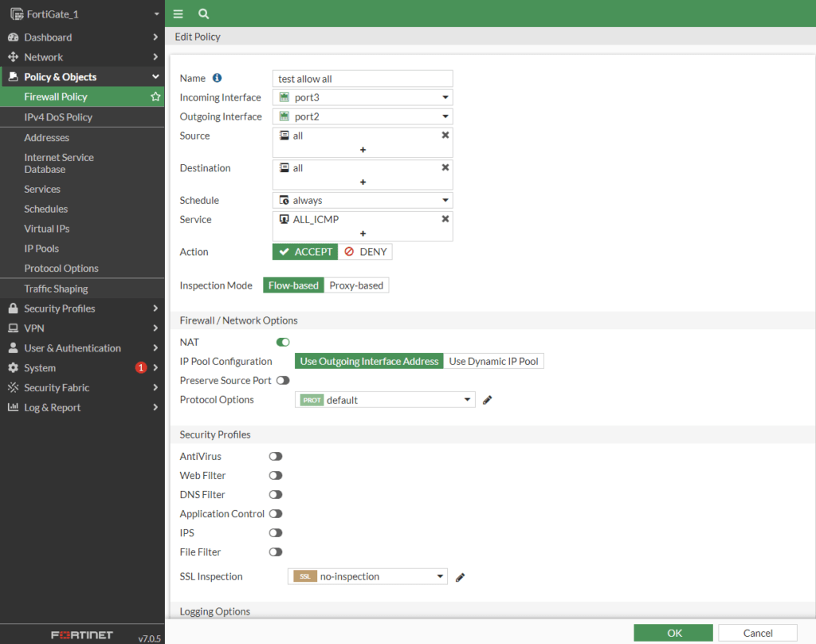Disable the NAT toggle
This screenshot has width=816, height=644.
click(282, 341)
